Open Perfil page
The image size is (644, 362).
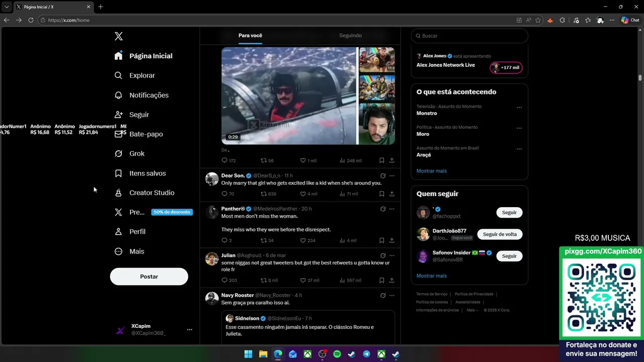pos(130,232)
